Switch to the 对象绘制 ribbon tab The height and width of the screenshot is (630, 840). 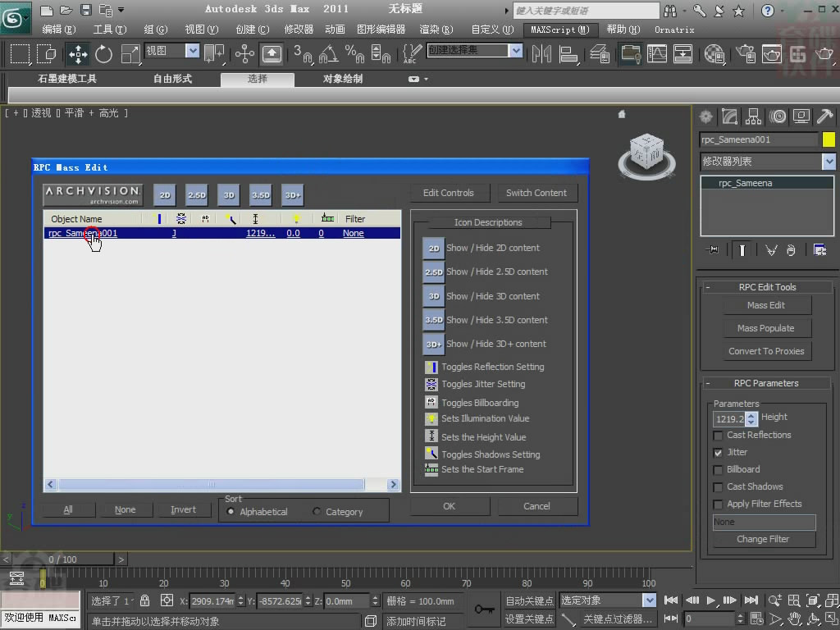pos(343,79)
